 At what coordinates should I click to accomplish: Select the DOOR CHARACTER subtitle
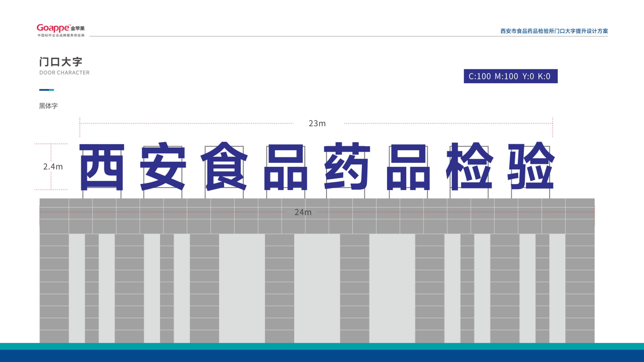[x=64, y=73]
